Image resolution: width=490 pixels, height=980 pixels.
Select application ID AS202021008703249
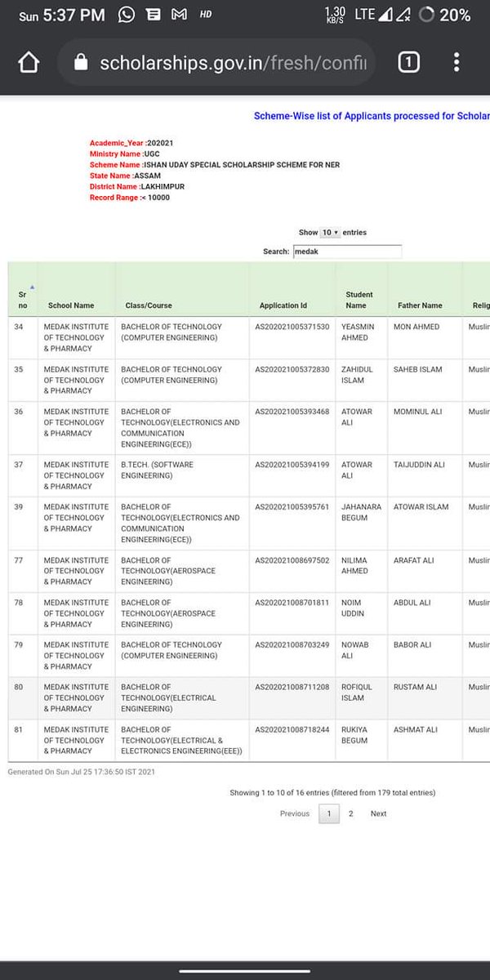(292, 645)
